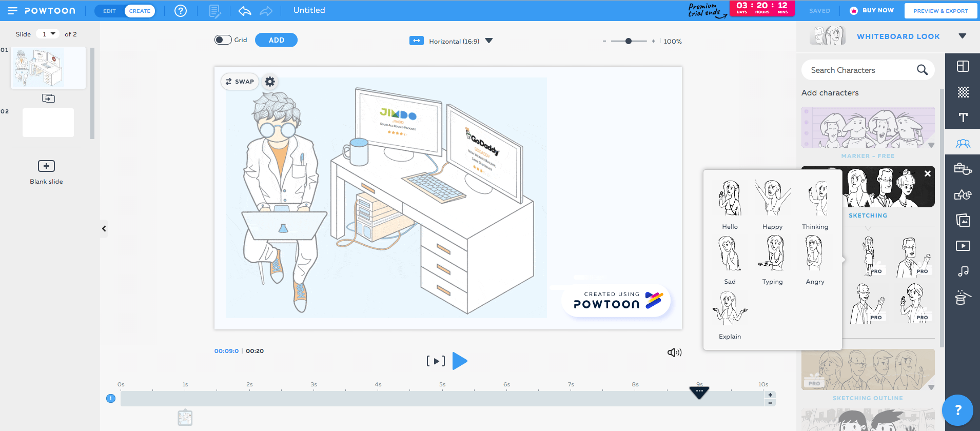Open the Characters panel icon
Viewport: 980px width, 431px height.
(x=963, y=144)
